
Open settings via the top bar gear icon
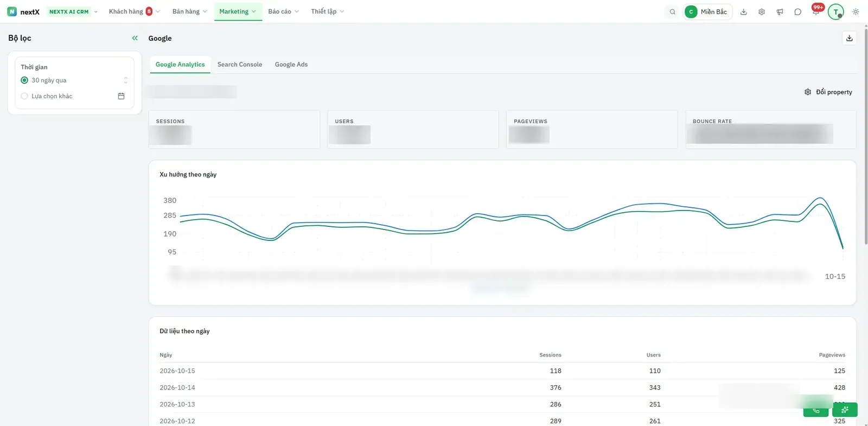tap(762, 11)
